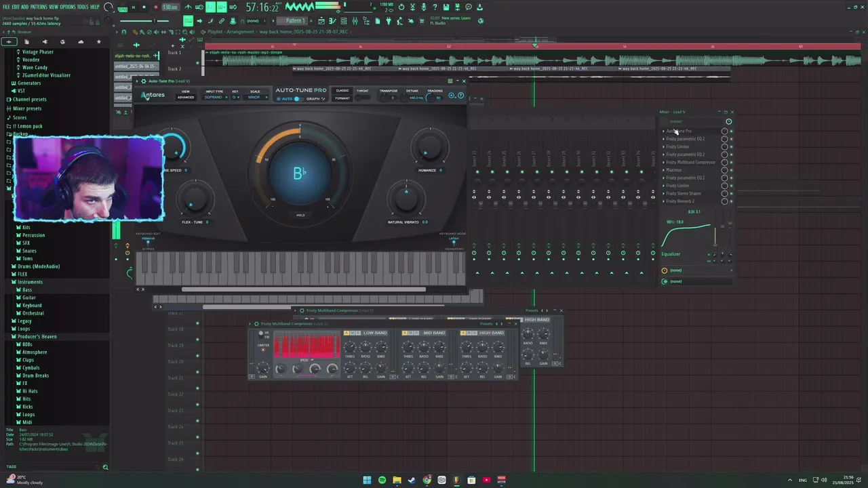The width and height of the screenshot is (868, 488).
Task: Click the undo history icon
Action: pyautogui.click(x=401, y=7)
